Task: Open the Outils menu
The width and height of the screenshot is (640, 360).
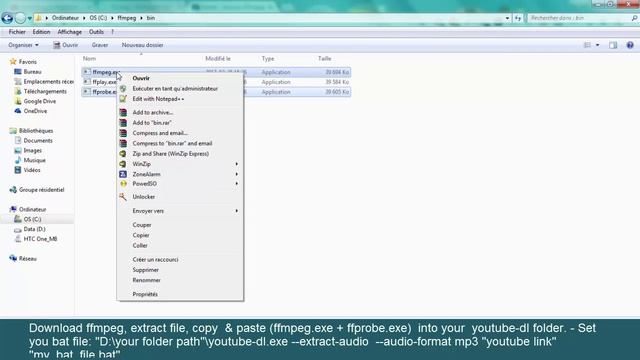Action: (96, 32)
